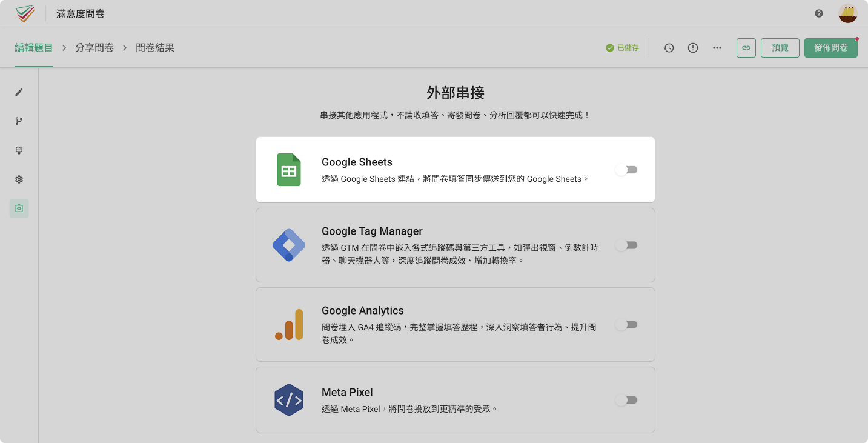This screenshot has height=443, width=868.
Task: Click the subtitle starting with 串接其他應用程式
Action: [x=456, y=115]
